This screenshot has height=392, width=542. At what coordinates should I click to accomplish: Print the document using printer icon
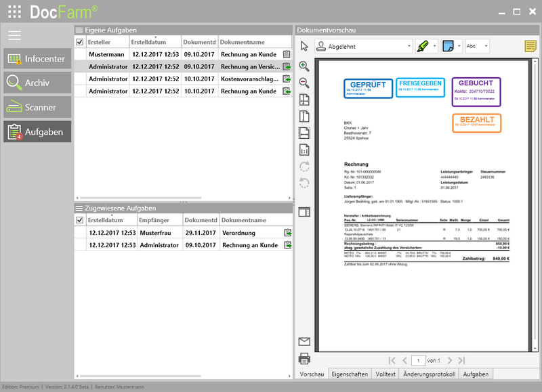[304, 359]
